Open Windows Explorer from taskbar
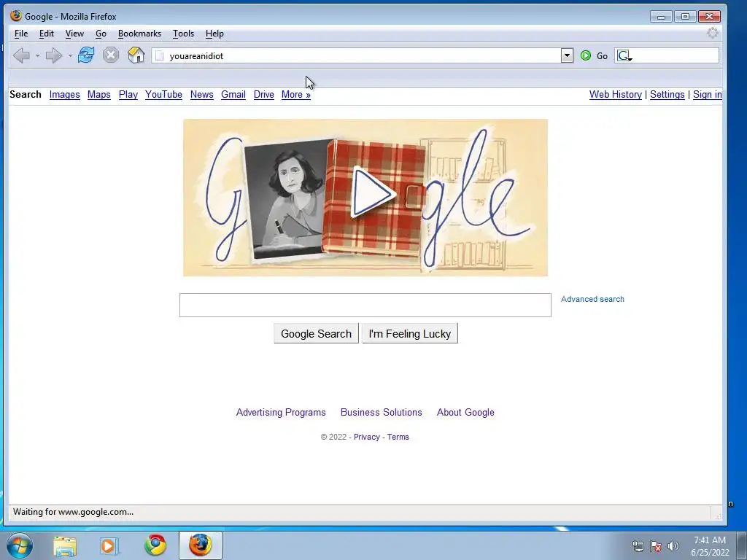Screen dimensions: 747x560 65,545
